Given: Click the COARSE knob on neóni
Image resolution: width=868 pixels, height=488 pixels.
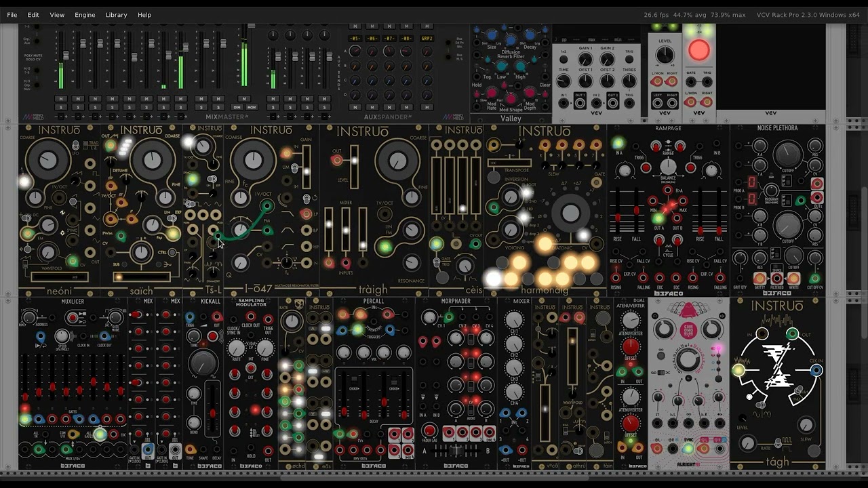Looking at the screenshot, I should point(48,160).
